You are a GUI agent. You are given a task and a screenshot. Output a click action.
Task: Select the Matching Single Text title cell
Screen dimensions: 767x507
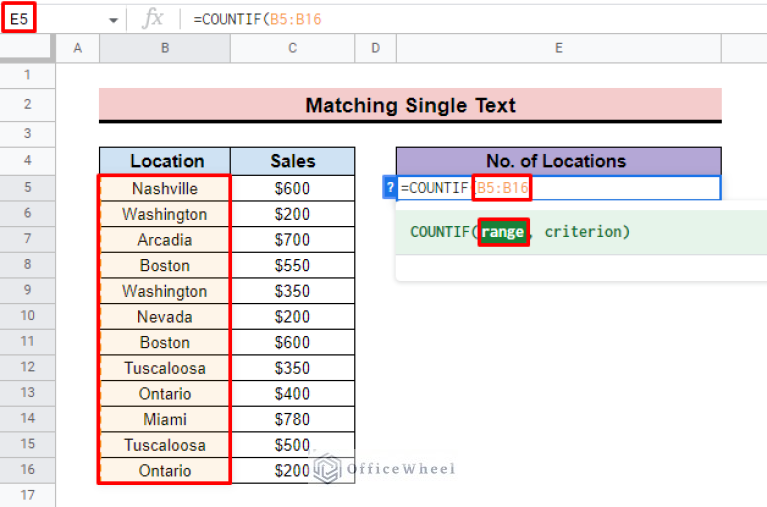(410, 105)
